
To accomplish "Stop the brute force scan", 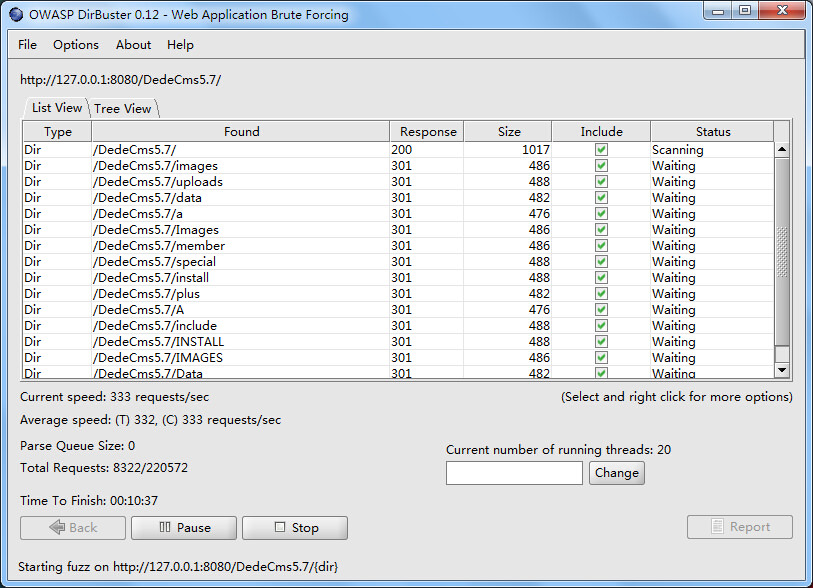I will click(295, 528).
